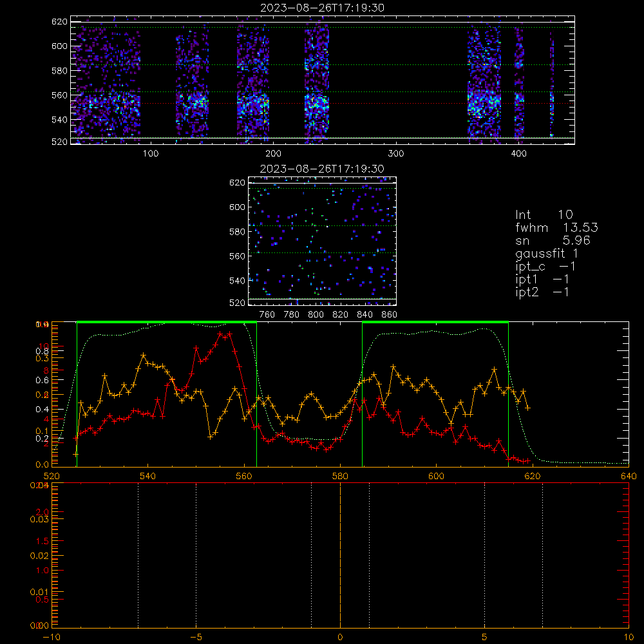The height and width of the screenshot is (644, 644).
Task: Click the '760' x-axis label under middle image
Action: pos(267,315)
